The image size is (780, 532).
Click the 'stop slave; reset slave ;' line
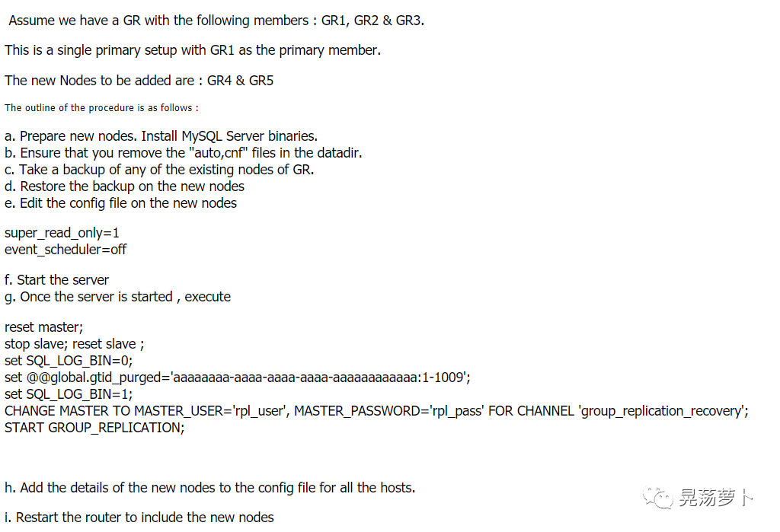click(75, 344)
